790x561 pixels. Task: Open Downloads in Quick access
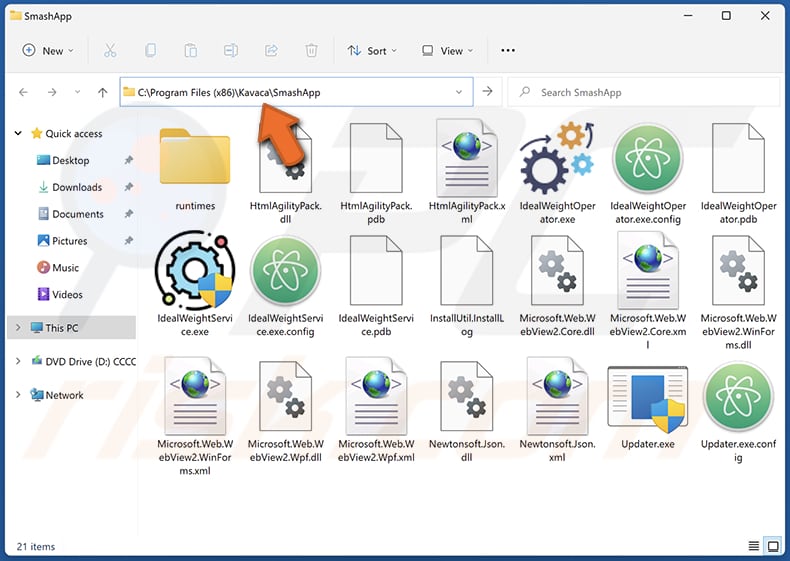pos(77,187)
